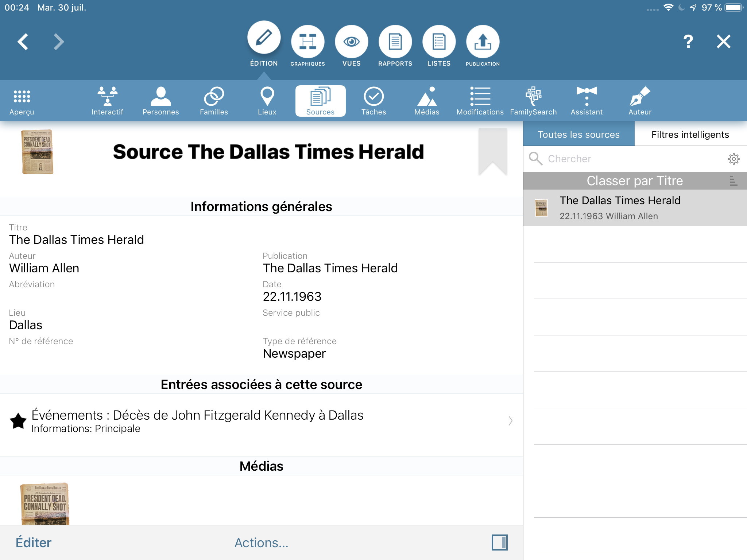Click the black star of the Événements entry
747x560 pixels.
18,421
